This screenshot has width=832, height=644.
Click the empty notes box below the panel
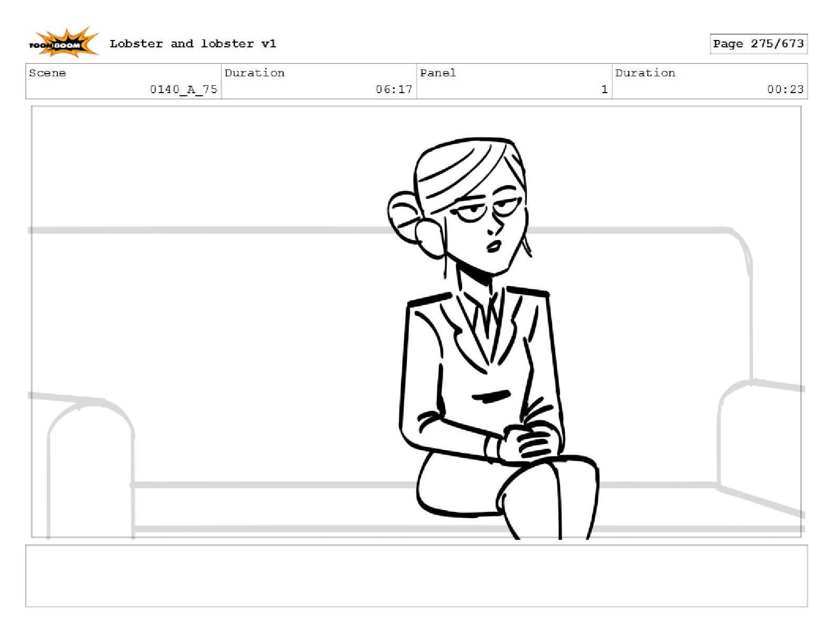tap(416, 576)
